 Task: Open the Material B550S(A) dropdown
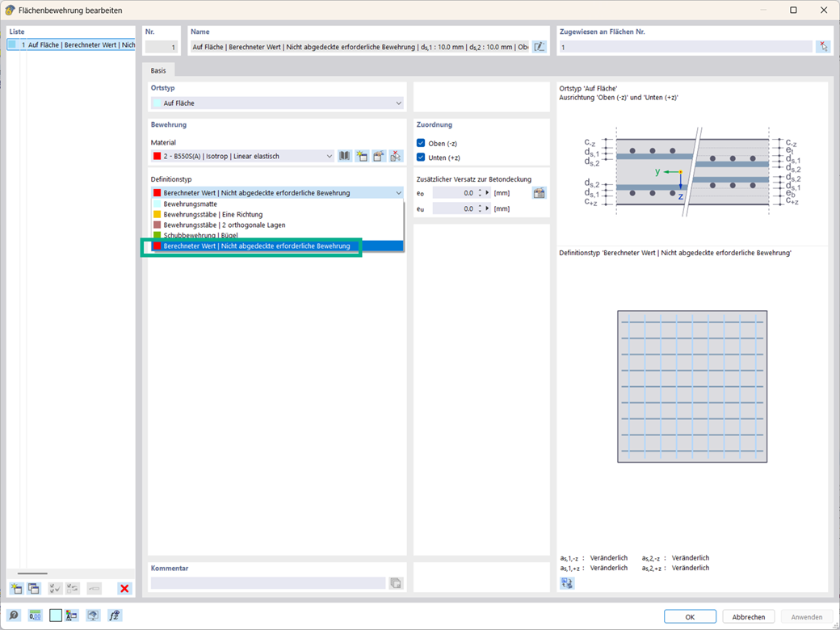(x=242, y=156)
